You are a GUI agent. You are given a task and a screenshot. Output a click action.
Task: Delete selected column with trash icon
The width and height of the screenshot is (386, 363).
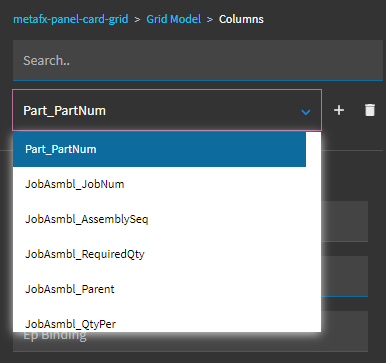click(x=370, y=110)
